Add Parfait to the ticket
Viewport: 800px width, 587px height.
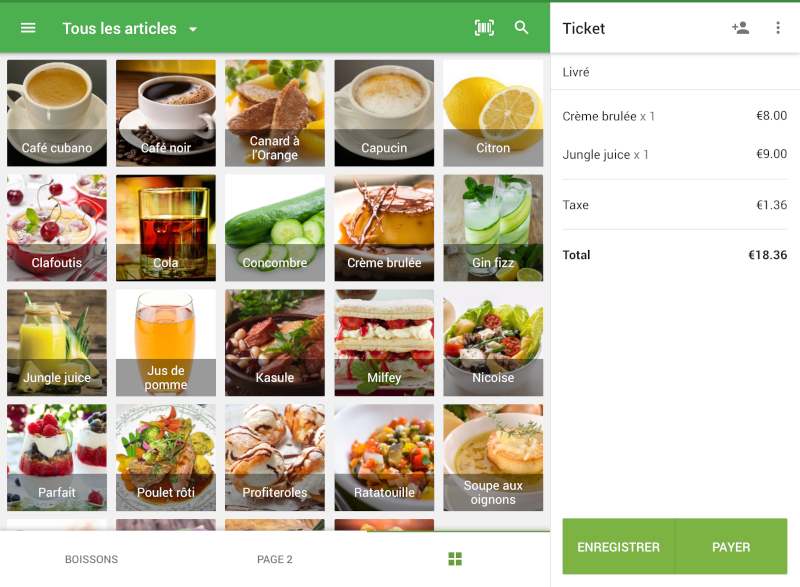click(x=57, y=457)
